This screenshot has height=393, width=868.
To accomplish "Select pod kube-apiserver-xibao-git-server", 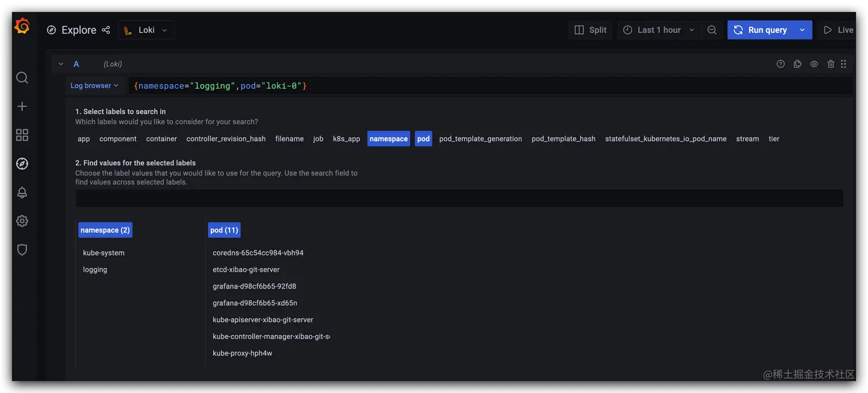I will (x=263, y=320).
